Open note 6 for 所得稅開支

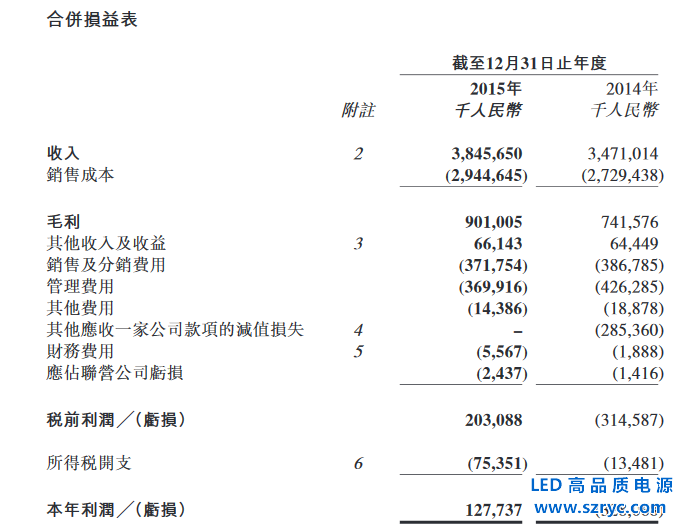[358, 463]
